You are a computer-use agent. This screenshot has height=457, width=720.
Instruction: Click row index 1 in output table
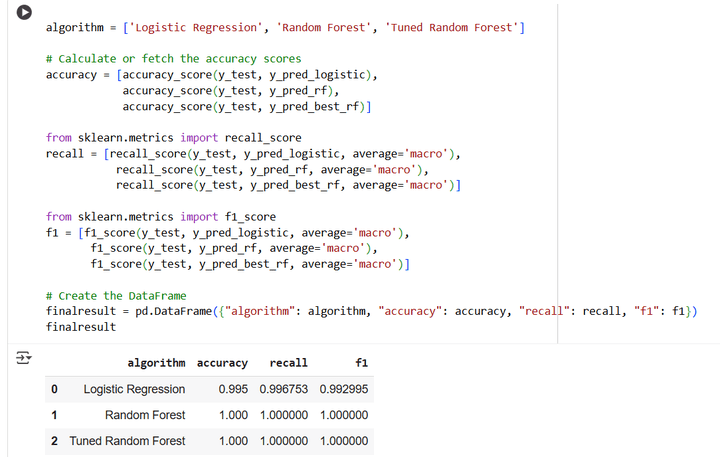[x=54, y=415]
